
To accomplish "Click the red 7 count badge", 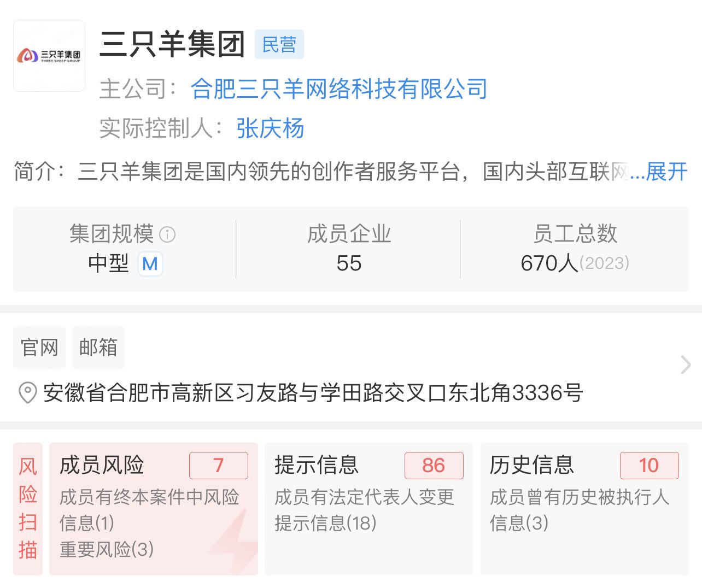I will (x=219, y=466).
